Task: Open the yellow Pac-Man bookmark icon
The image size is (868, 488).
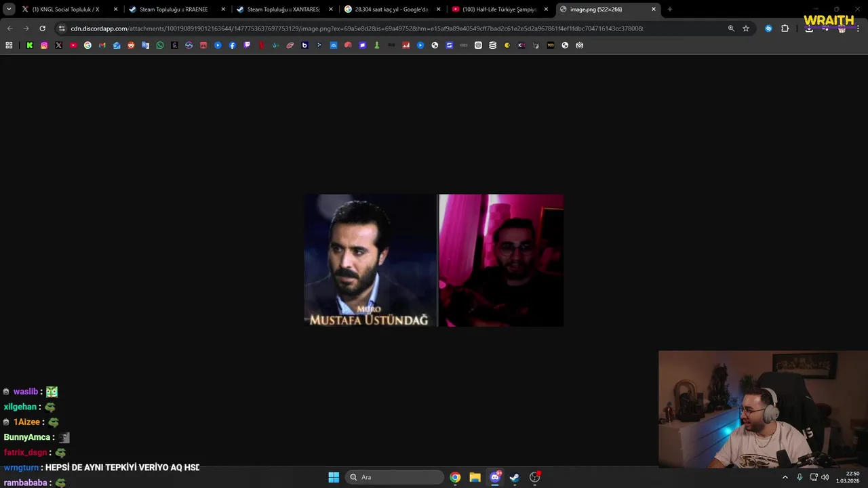Action: tap(507, 45)
